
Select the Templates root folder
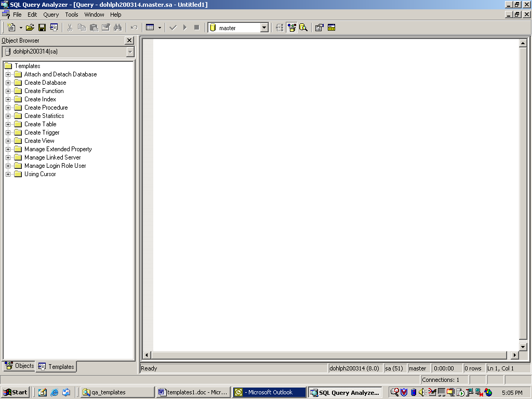pos(27,66)
